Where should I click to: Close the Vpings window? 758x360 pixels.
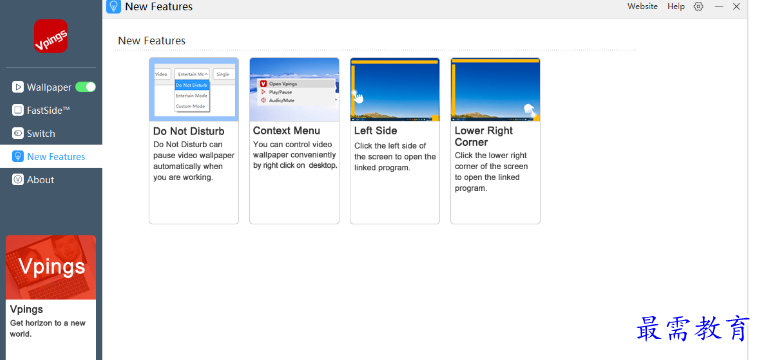[x=736, y=6]
